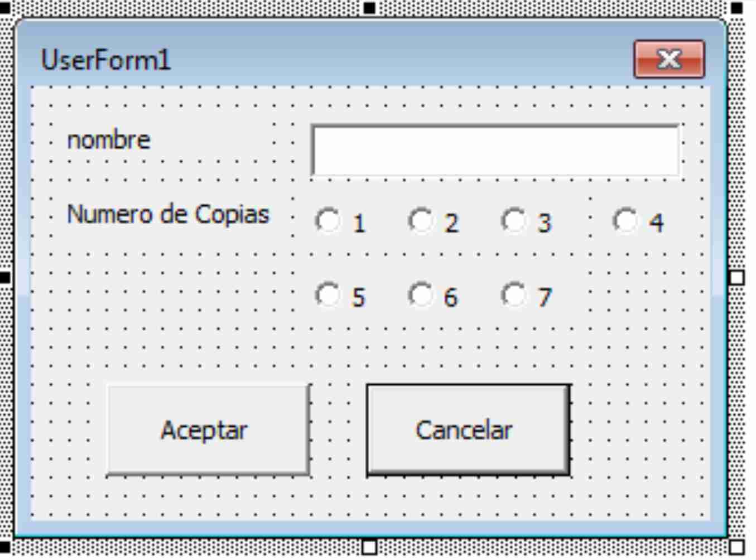
Task: Pick radio option 3
Action: point(514,220)
